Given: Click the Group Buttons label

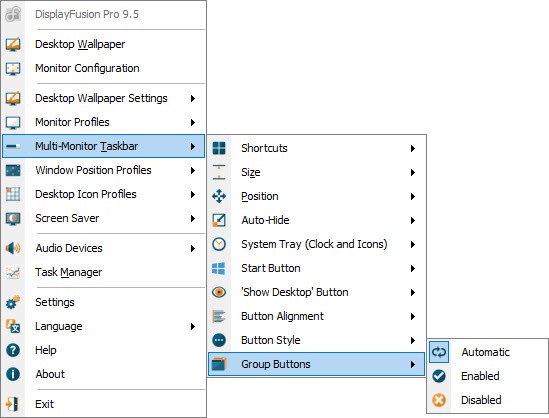Looking at the screenshot, I should [276, 364].
